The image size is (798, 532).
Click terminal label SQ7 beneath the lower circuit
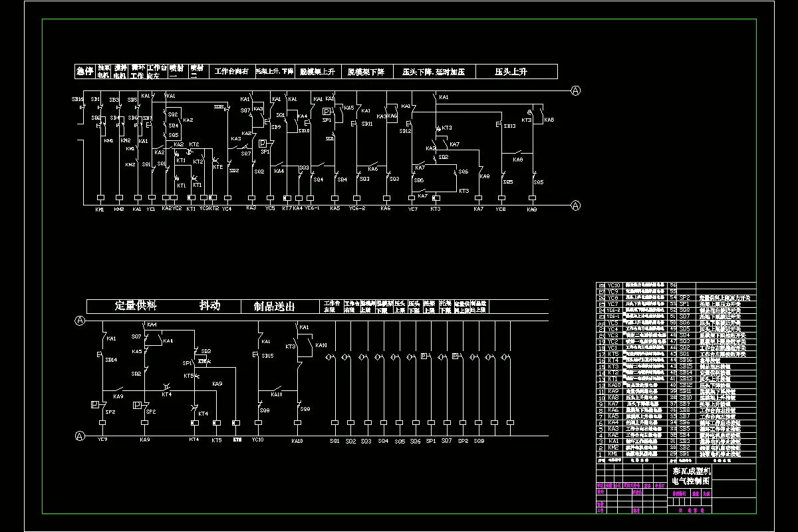pyautogui.click(x=447, y=441)
